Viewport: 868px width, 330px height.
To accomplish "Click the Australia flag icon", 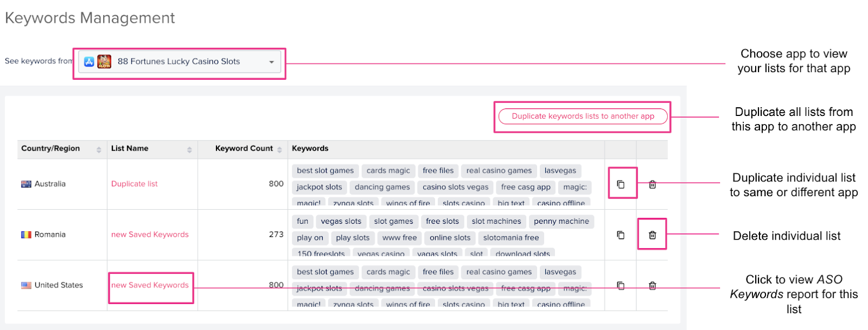I will [x=26, y=184].
